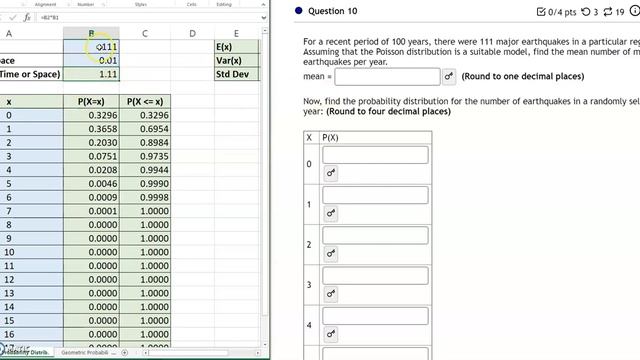Select cell with cumulative value 0.9944
Screen dimensions: 640x360
(145, 170)
